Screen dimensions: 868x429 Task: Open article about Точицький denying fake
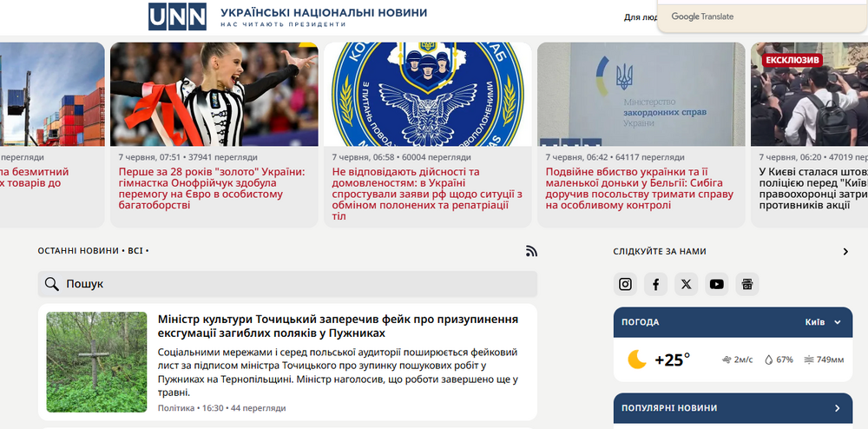338,326
